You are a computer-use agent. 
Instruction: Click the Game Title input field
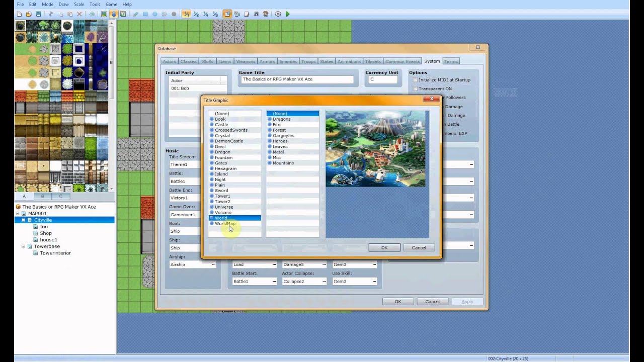(297, 79)
